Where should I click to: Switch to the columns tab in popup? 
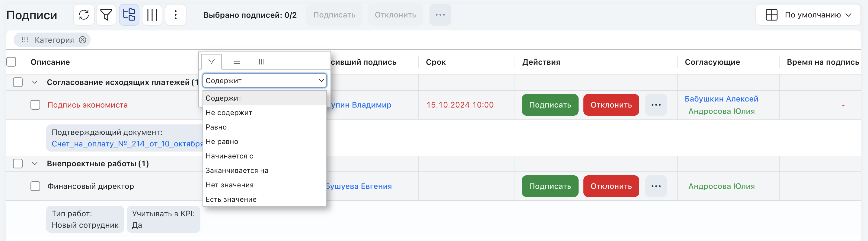[x=262, y=61]
